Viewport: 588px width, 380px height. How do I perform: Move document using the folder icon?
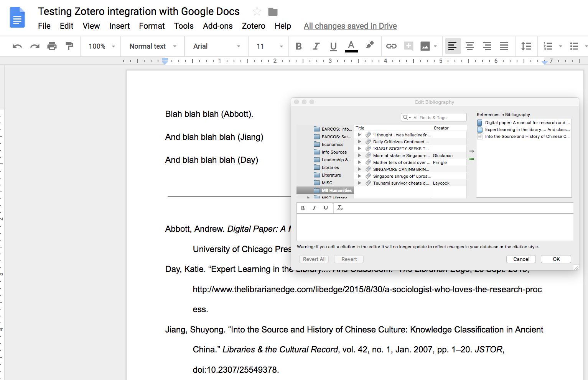[273, 12]
